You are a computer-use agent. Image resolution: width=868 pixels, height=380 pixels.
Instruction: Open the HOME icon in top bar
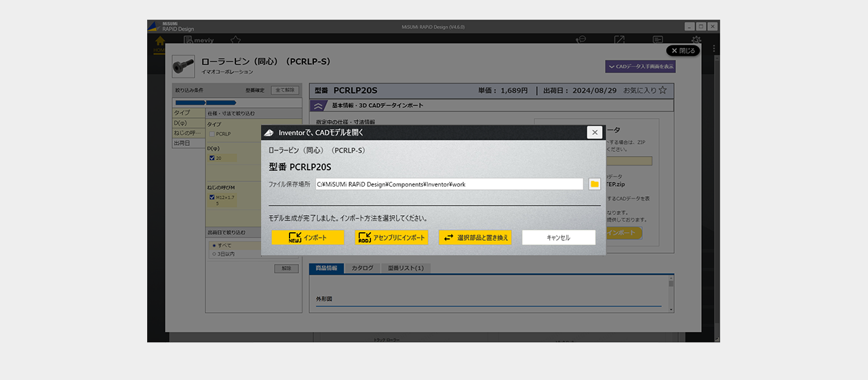point(160,43)
